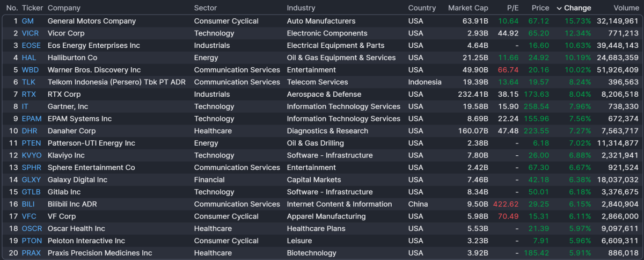This screenshot has height=260, width=644.
Task: Open the VICR ticker link
Action: point(30,33)
